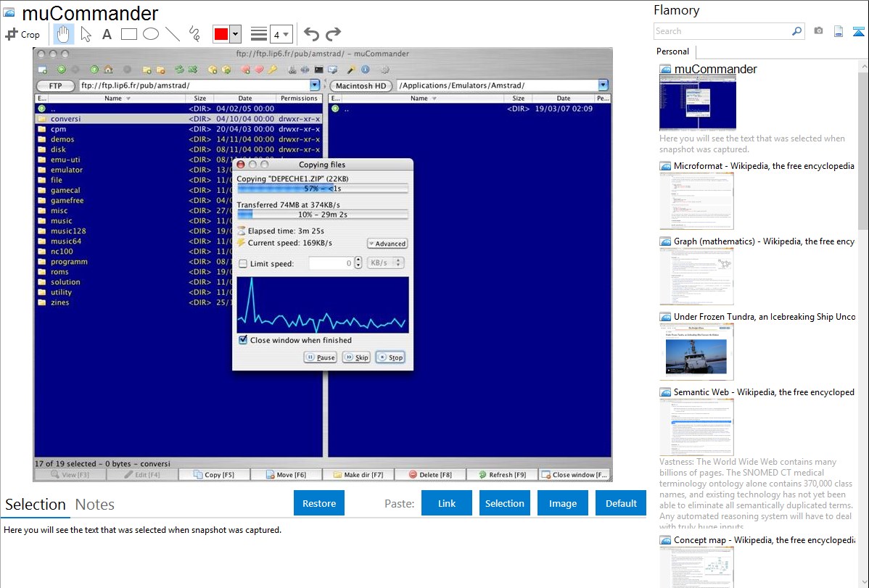Click the magnifier search icon in Flamory

(796, 31)
